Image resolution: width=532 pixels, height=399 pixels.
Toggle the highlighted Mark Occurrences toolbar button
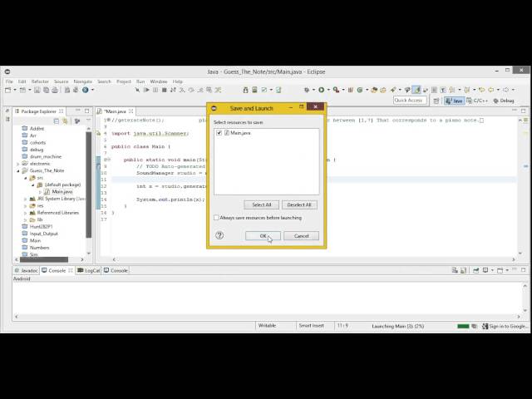[x=416, y=90]
